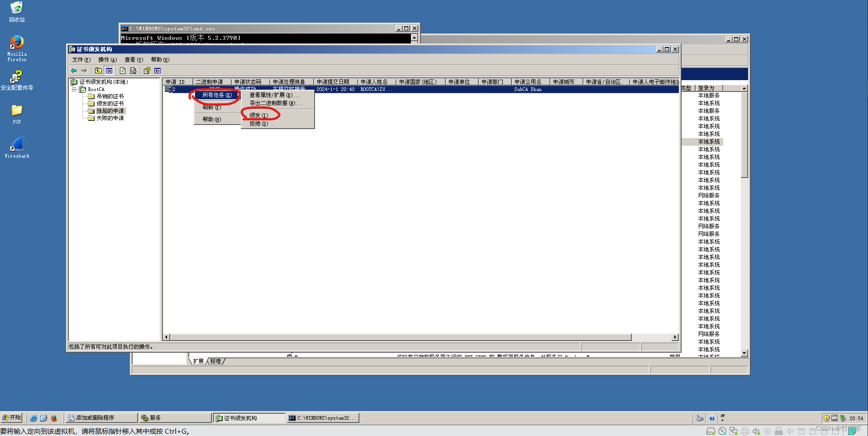Select Export Binary Data (导出二进制数据)
The image size is (868, 436).
point(278,103)
